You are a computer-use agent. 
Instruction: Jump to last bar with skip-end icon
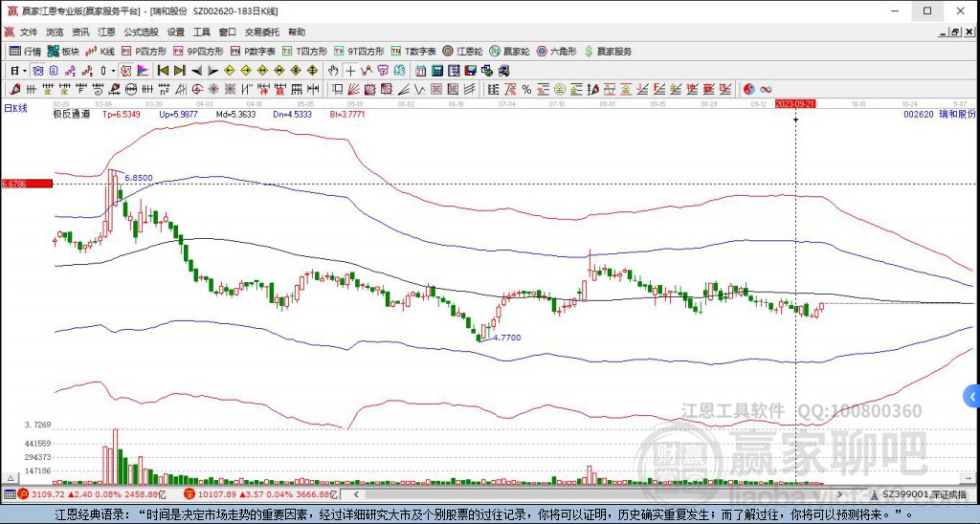pyautogui.click(x=179, y=71)
